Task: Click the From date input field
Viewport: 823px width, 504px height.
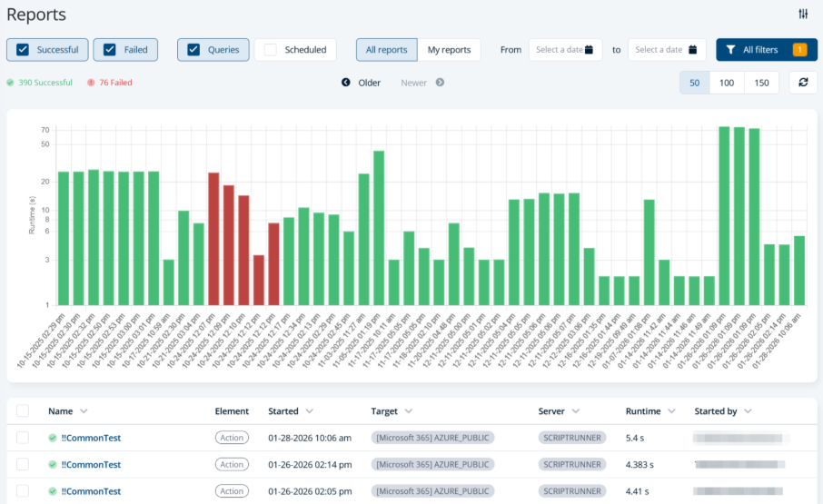Action: [x=565, y=50]
